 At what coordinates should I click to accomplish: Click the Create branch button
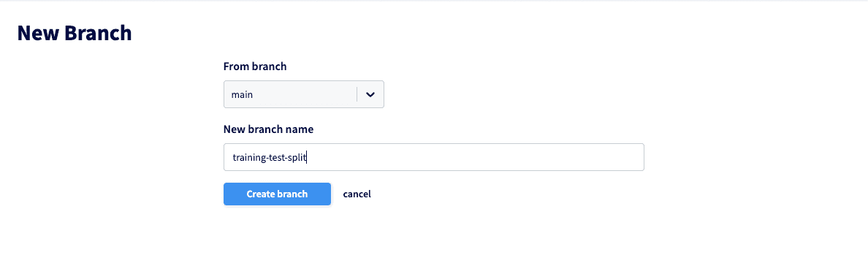278,194
